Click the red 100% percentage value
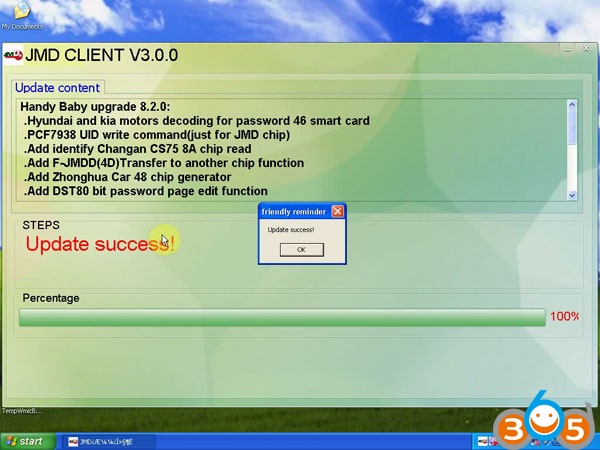 coord(564,316)
